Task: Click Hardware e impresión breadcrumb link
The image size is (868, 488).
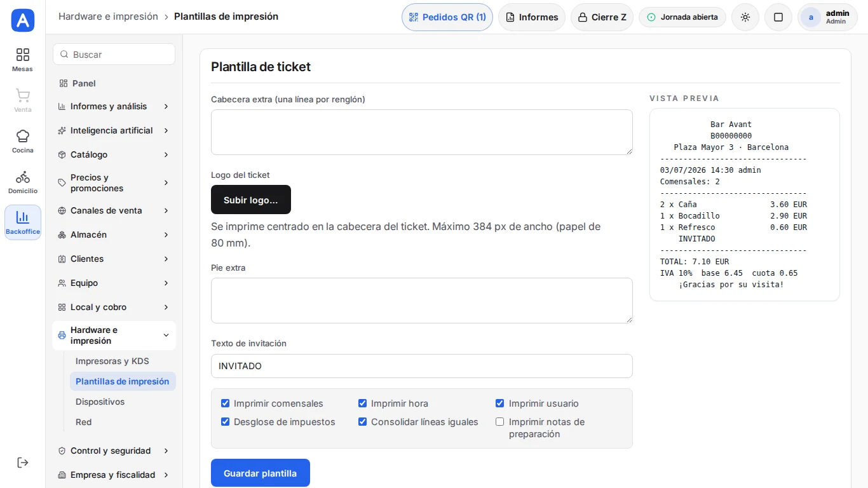Action: click(108, 17)
